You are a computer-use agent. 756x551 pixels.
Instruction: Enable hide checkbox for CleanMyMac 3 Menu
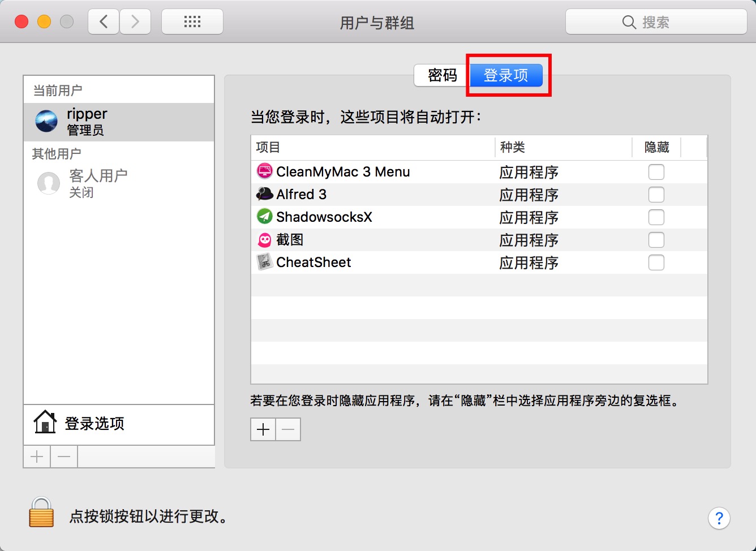[x=656, y=172]
